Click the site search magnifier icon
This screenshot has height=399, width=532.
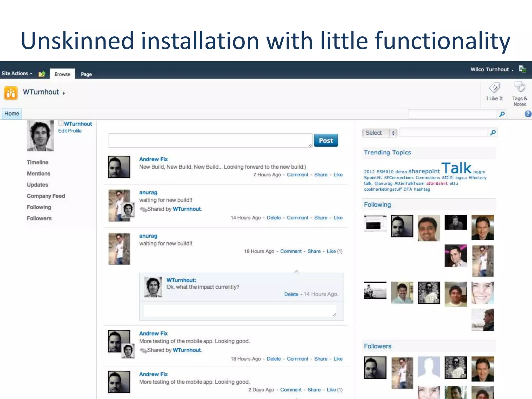click(x=502, y=114)
